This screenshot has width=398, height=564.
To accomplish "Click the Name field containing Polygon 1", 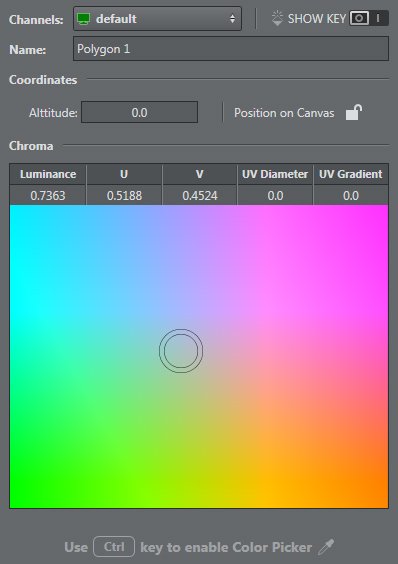I will coord(231,49).
